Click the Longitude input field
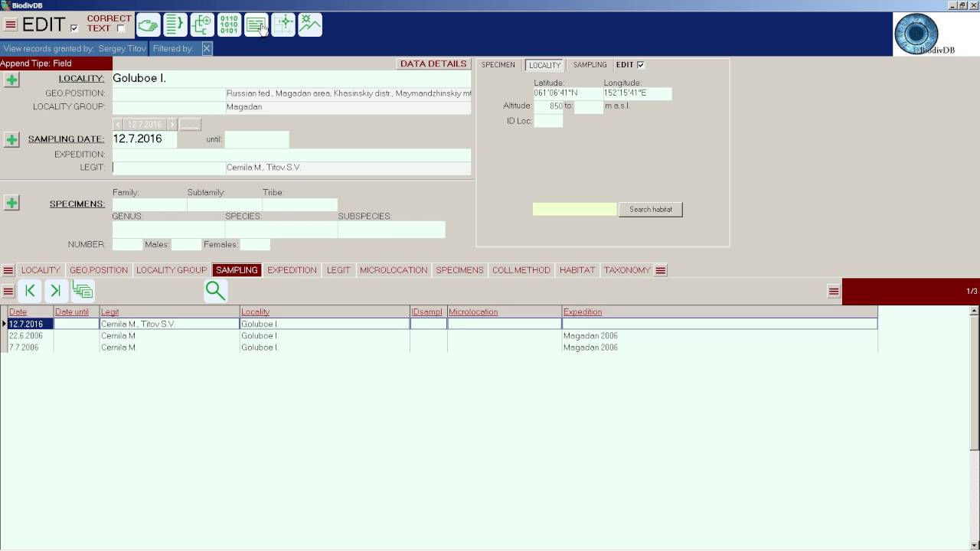The height and width of the screenshot is (551, 980). pos(637,93)
